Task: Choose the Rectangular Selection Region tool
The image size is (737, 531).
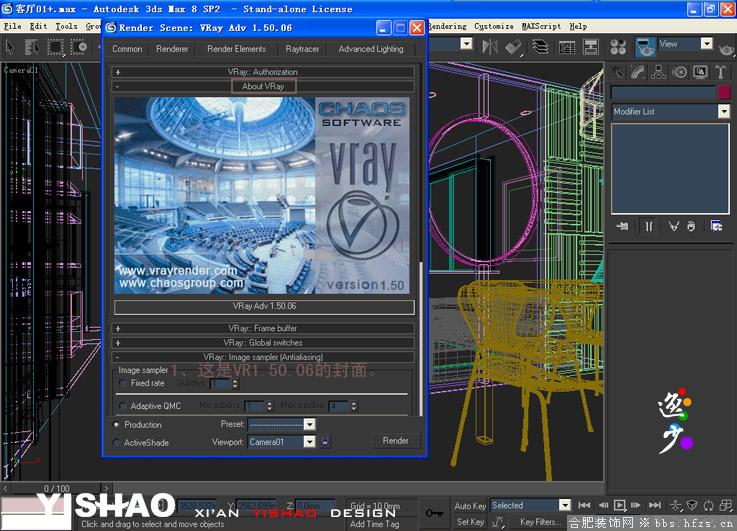Action: (55, 47)
